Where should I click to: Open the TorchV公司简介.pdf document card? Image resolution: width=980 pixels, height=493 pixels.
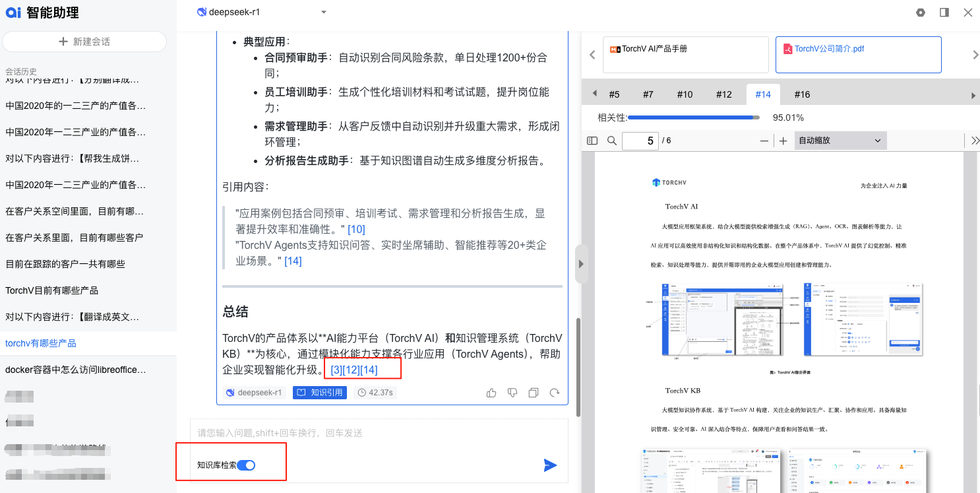[858, 55]
